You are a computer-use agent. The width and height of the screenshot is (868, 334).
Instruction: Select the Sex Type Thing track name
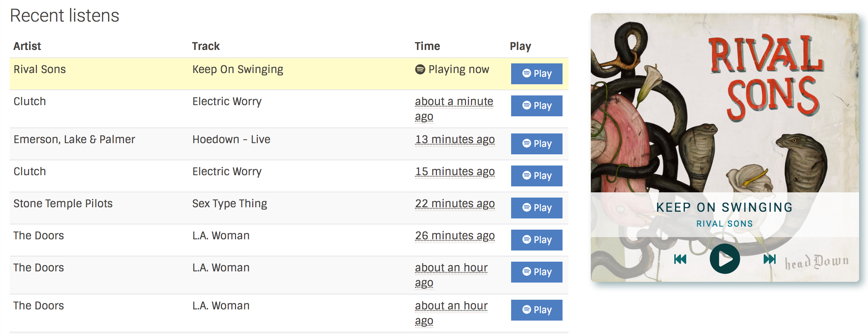[229, 204]
